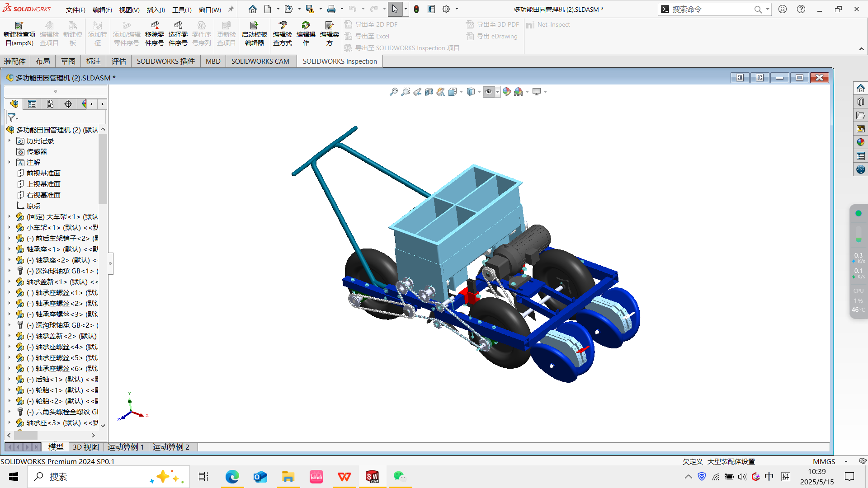Expand the 历史记录 tree node
The width and height of the screenshot is (868, 488).
9,141
